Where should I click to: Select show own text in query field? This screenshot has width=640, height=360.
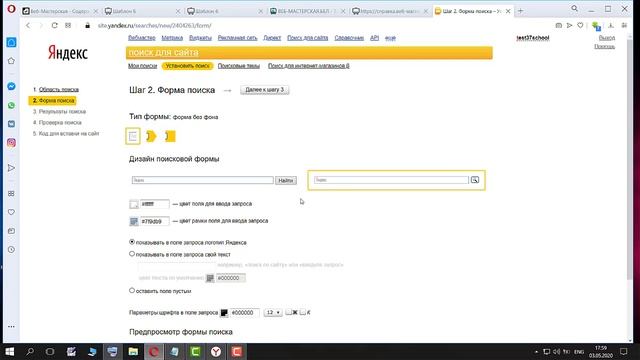pyautogui.click(x=132, y=254)
